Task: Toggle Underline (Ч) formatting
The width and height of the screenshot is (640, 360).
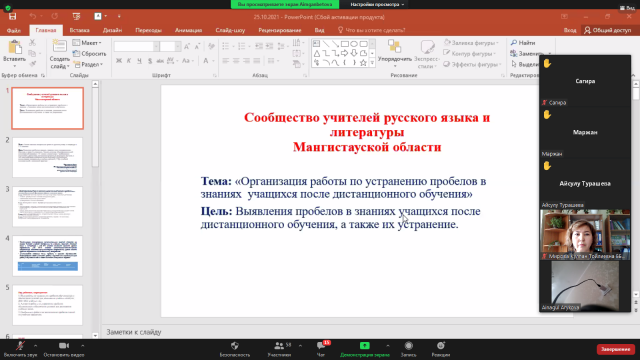Action: tap(139, 61)
